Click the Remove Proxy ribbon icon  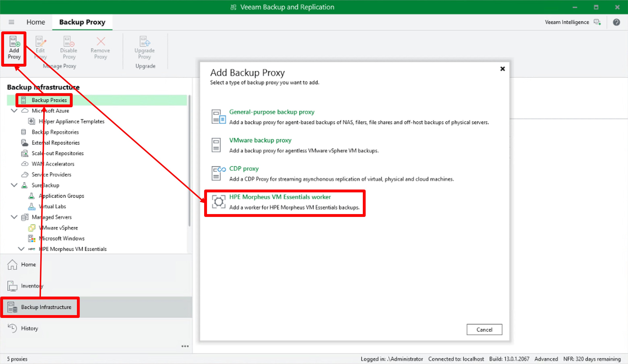coord(101,41)
